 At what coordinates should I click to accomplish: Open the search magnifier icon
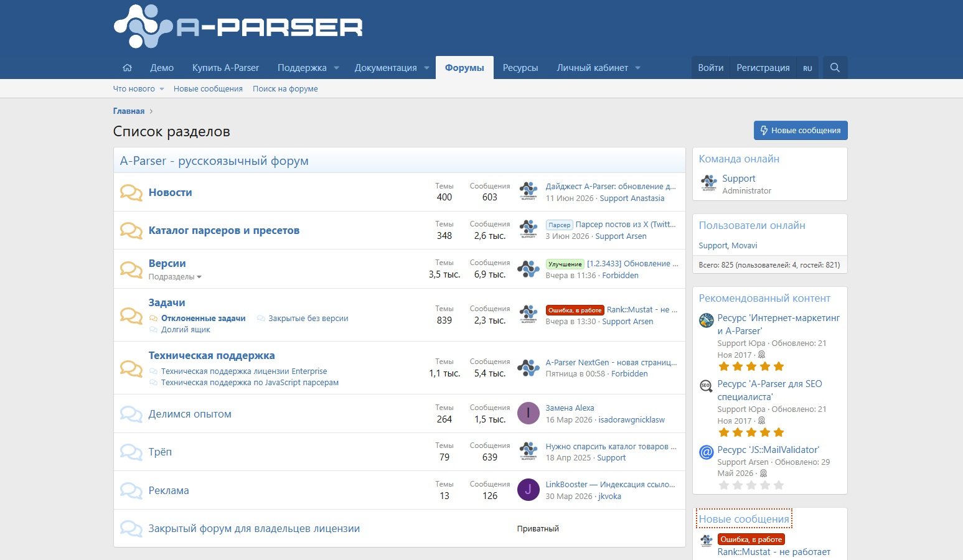835,68
